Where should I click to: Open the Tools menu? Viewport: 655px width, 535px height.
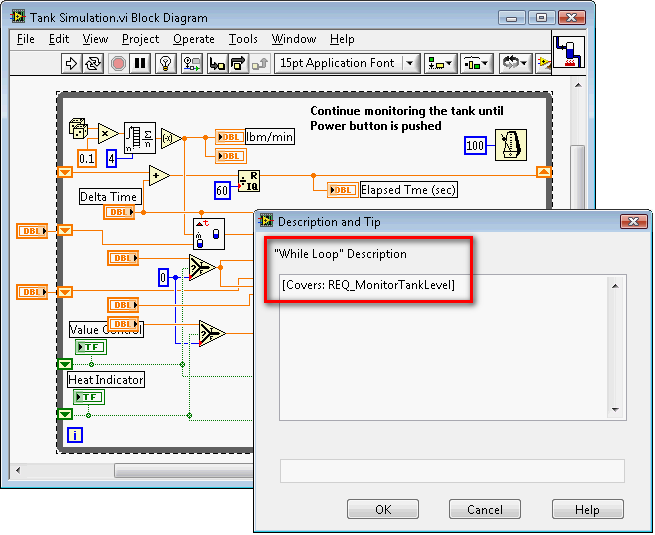243,39
